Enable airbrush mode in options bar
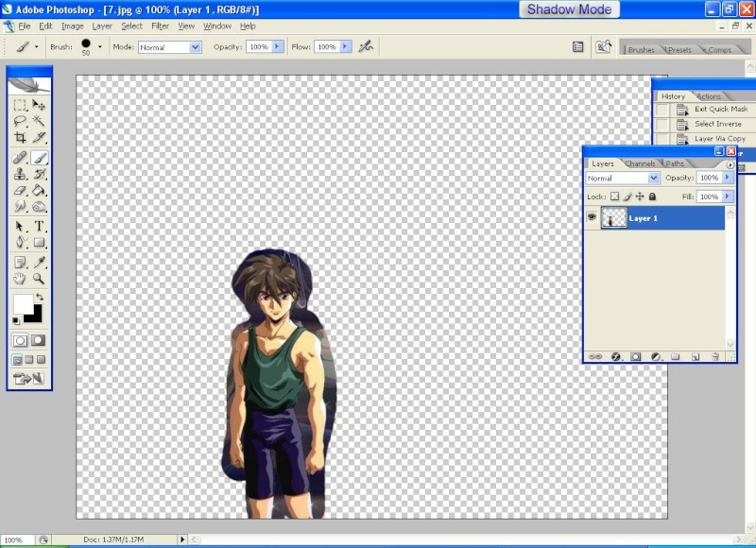The width and height of the screenshot is (756, 548). (366, 46)
